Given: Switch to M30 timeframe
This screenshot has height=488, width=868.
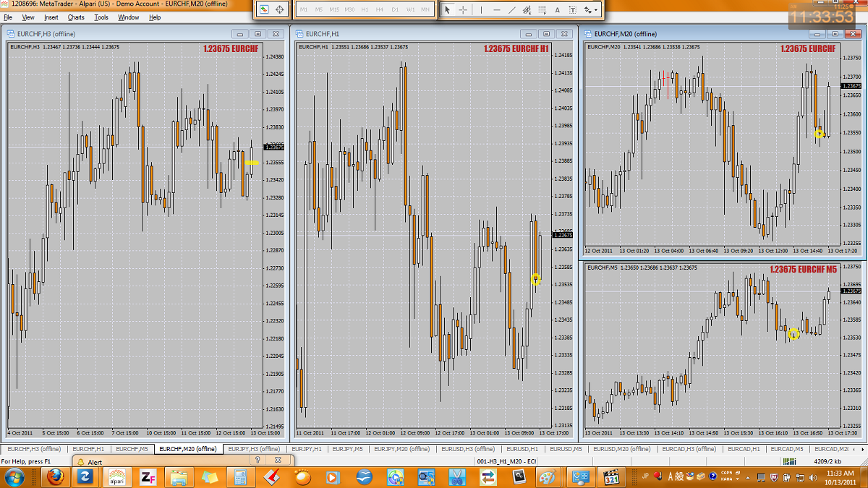Looking at the screenshot, I should [x=349, y=9].
